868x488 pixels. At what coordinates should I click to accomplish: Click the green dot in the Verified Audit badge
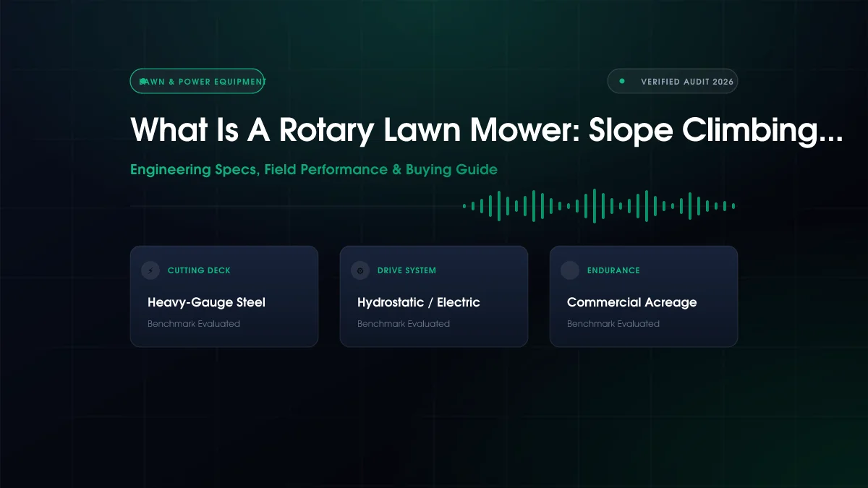pos(622,82)
